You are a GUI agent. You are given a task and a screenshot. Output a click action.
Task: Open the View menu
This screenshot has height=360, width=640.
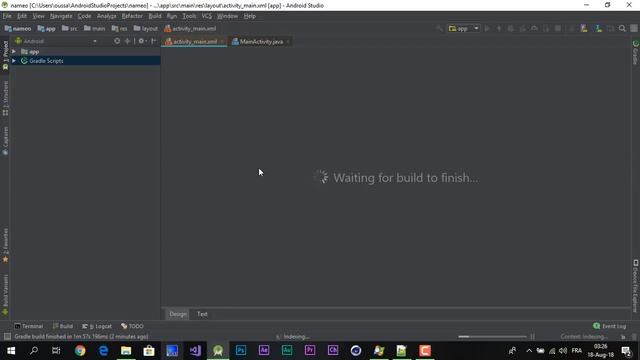click(x=38, y=16)
